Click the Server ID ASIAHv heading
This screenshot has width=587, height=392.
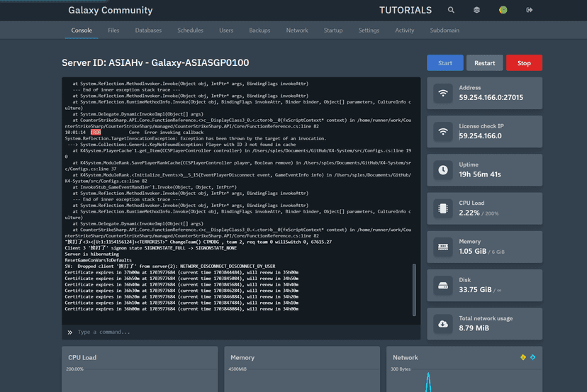(x=155, y=62)
